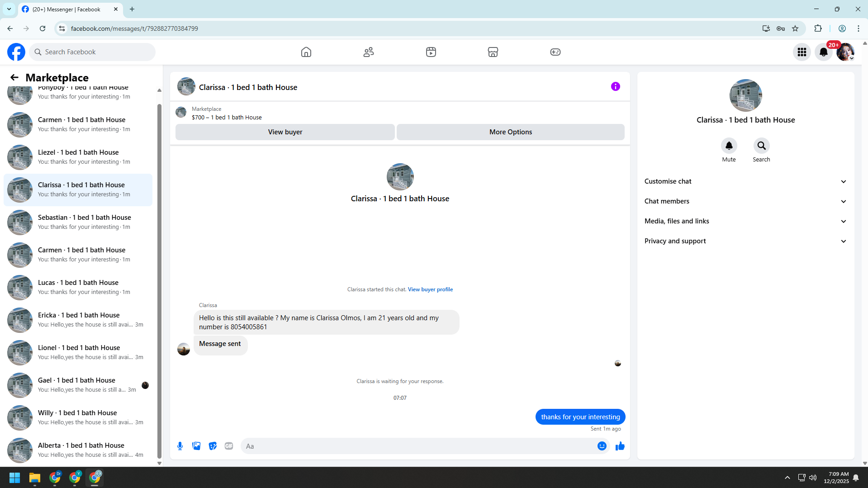Open the Sebastian conversation
The width and height of the screenshot is (868, 488).
pos(78,223)
